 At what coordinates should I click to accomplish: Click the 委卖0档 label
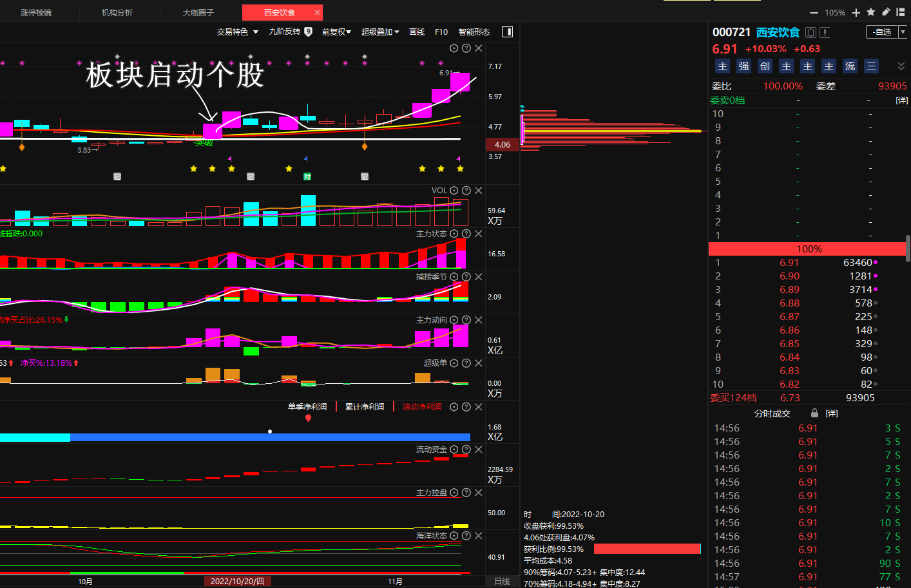[727, 100]
